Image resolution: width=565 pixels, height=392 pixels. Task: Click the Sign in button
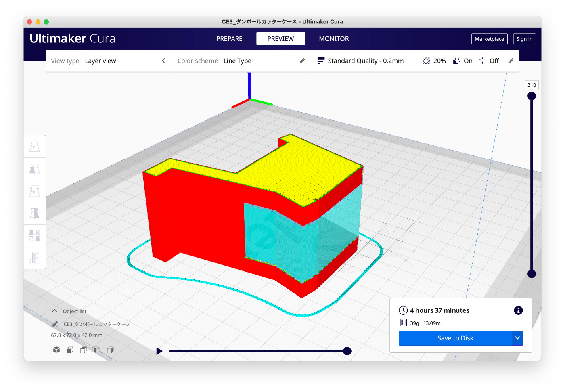tap(524, 39)
